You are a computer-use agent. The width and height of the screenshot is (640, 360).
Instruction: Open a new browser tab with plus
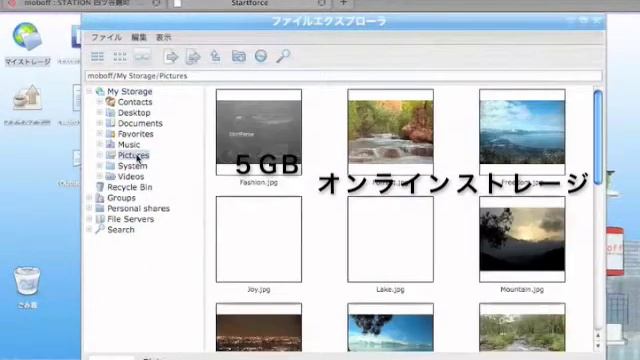[343, 3]
